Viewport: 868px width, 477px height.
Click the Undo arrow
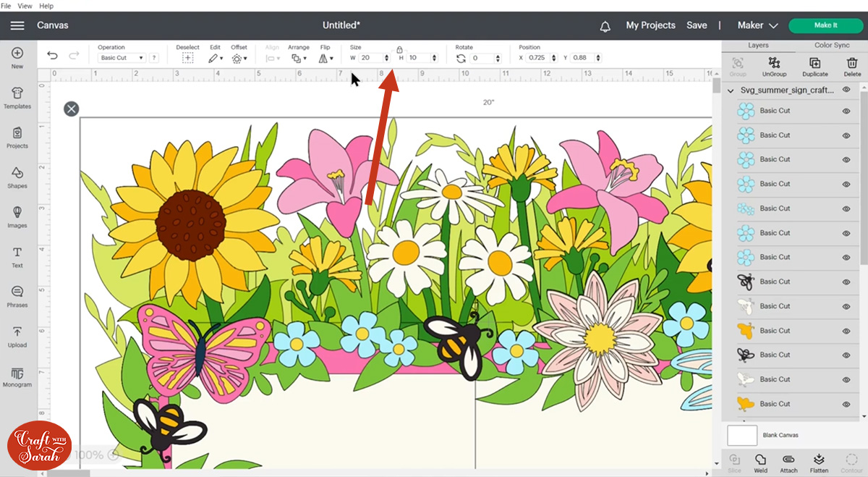click(52, 56)
